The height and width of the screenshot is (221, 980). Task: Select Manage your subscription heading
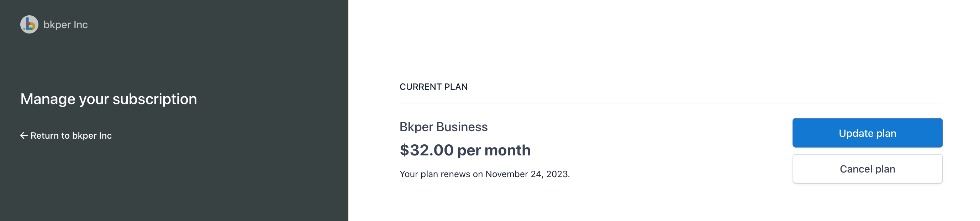pyautogui.click(x=109, y=99)
